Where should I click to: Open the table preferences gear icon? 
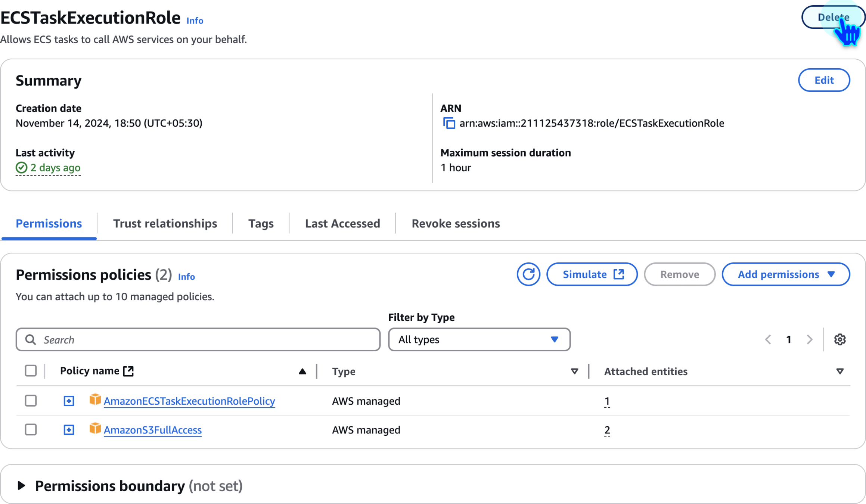coord(840,339)
